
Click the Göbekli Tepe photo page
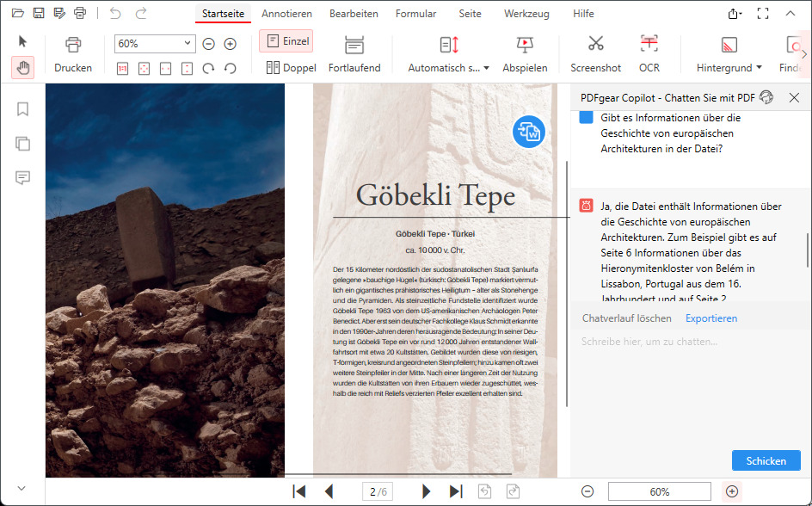tap(164, 281)
